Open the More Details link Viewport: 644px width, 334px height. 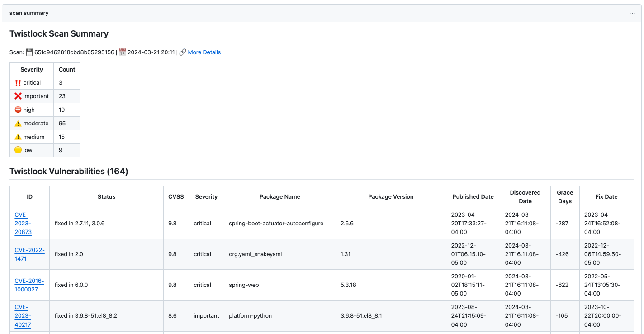204,52
